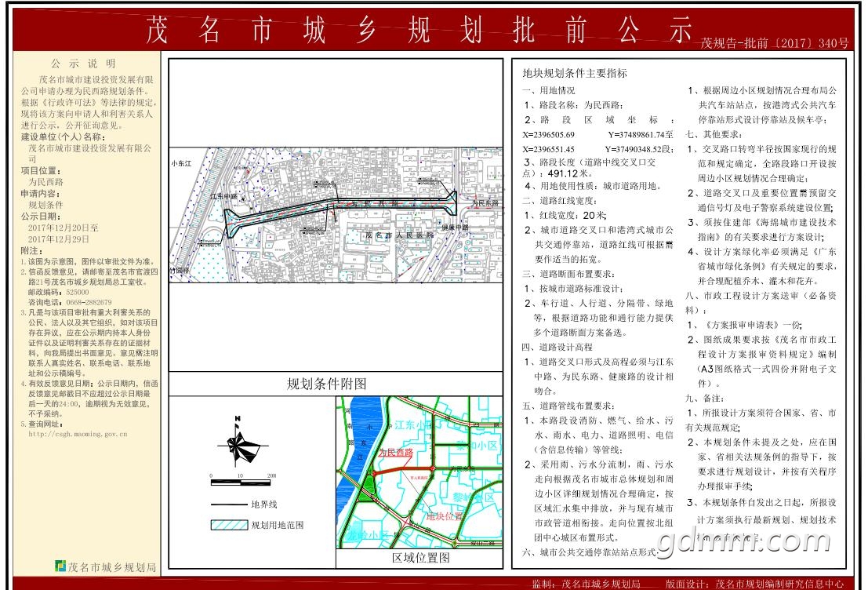The image size is (868, 590).
Task: Click the 规划用地范围 legend label
Action: (x=278, y=525)
